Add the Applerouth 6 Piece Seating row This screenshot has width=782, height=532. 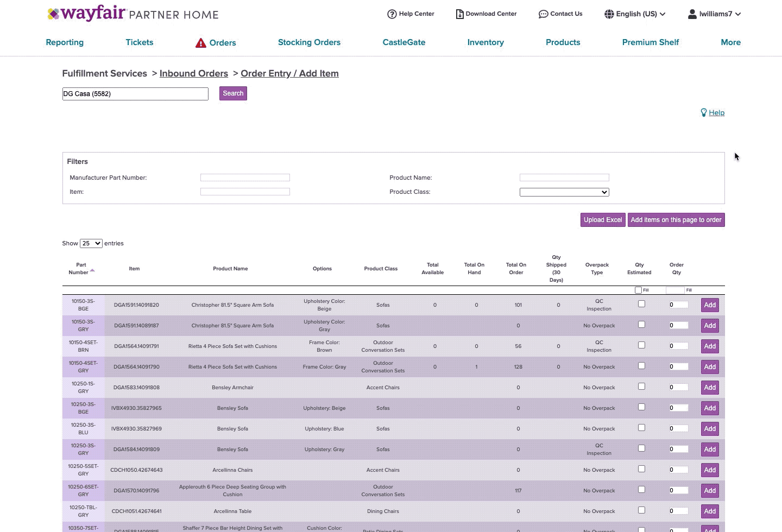pyautogui.click(x=710, y=491)
